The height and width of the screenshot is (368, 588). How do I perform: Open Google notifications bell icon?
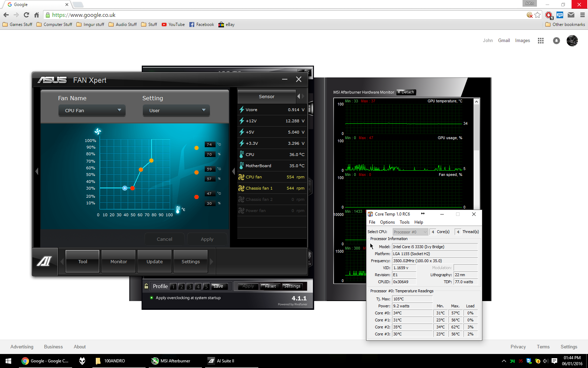click(x=556, y=41)
